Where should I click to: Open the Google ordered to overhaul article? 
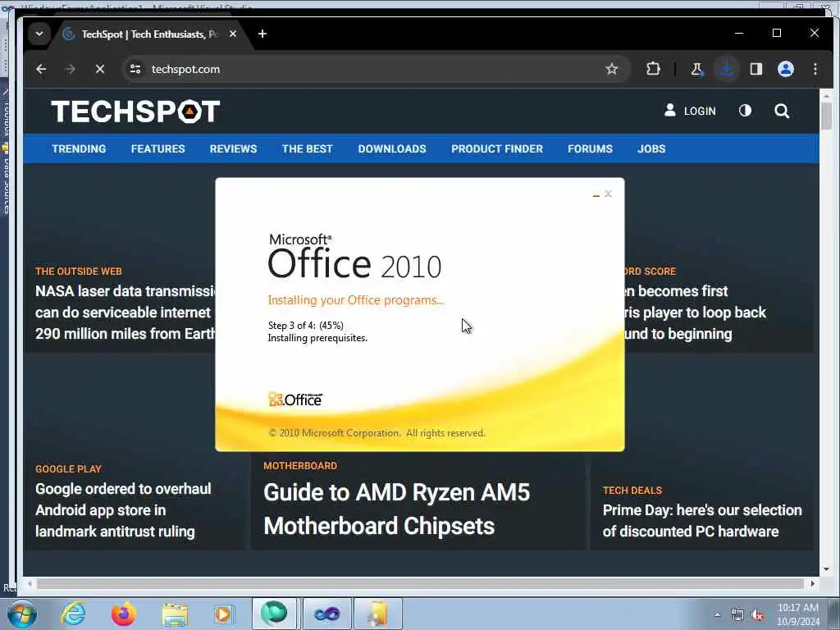123,510
